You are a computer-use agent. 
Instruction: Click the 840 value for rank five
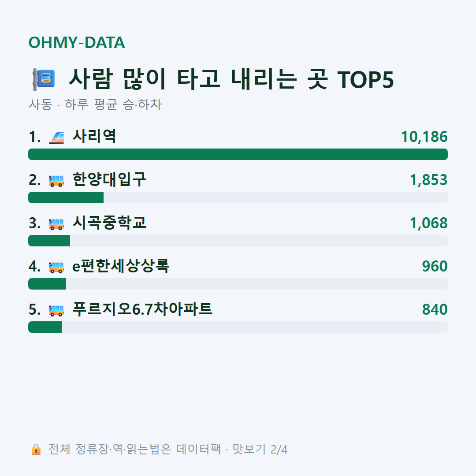[x=435, y=309]
